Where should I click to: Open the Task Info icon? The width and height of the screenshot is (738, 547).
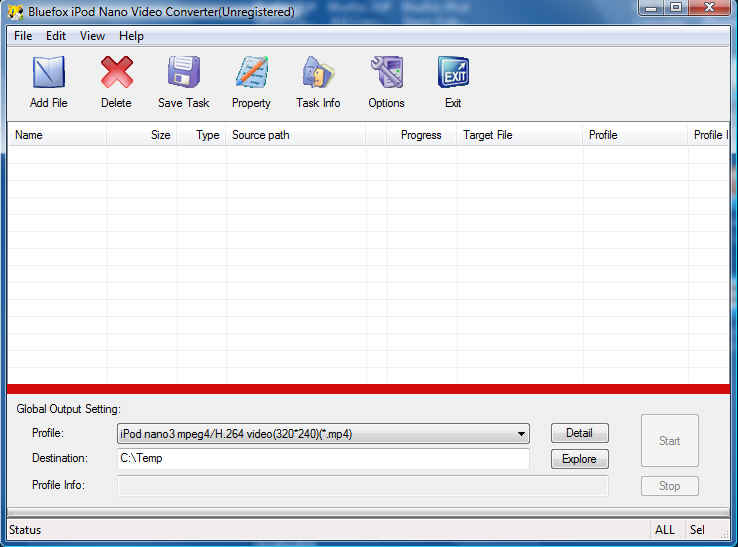click(x=318, y=72)
